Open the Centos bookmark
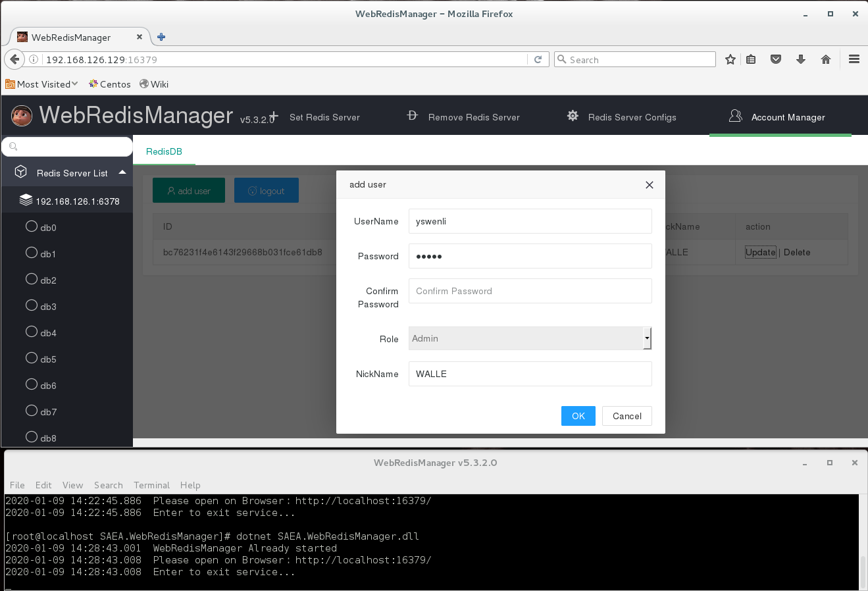This screenshot has width=868, height=591. tap(110, 84)
